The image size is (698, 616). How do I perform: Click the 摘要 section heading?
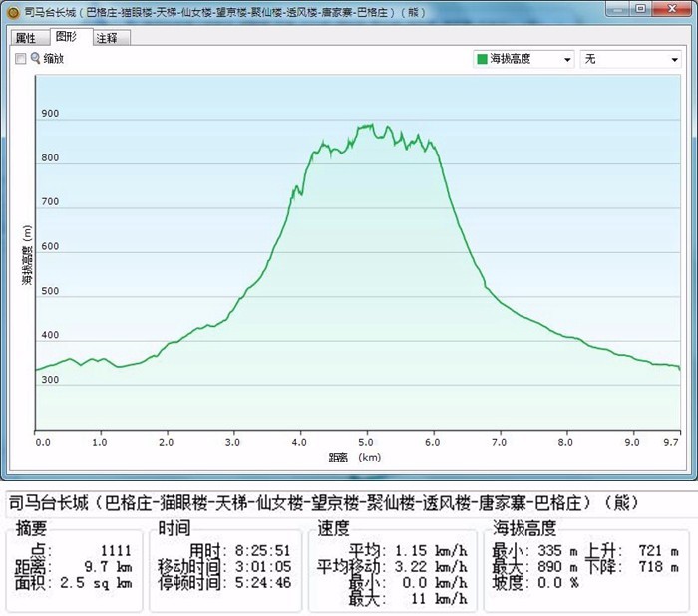(31, 528)
